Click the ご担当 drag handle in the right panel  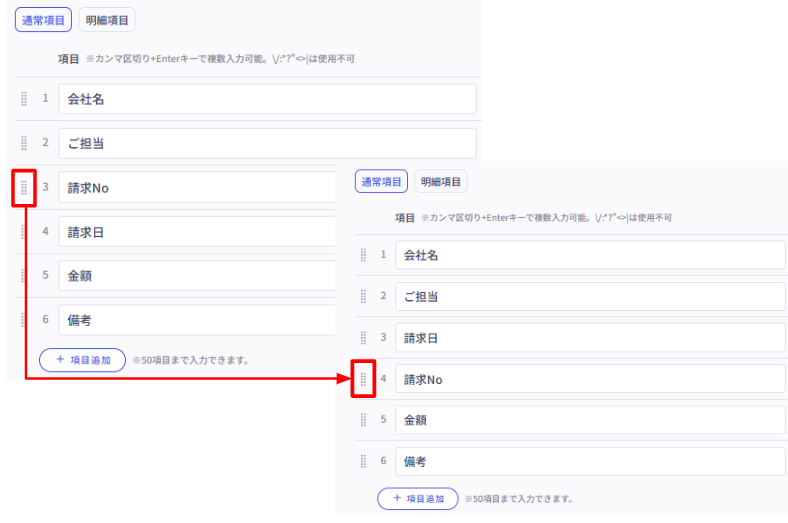[363, 297]
